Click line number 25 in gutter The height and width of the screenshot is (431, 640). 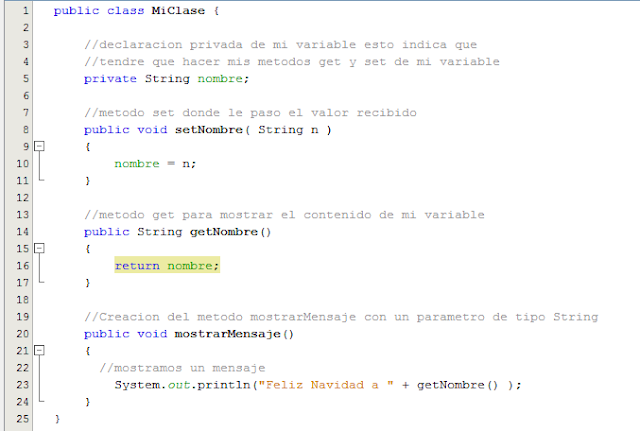point(22,419)
